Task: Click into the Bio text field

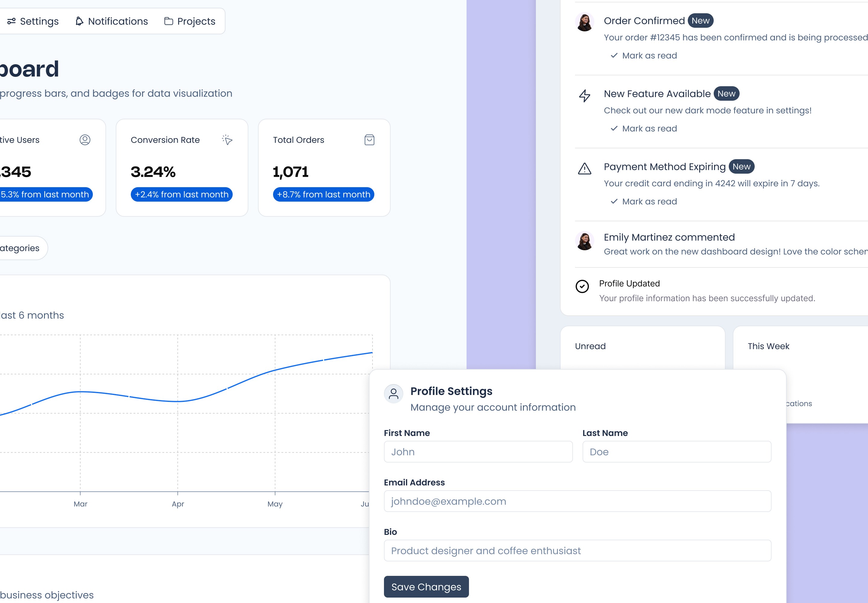Action: pyautogui.click(x=577, y=551)
